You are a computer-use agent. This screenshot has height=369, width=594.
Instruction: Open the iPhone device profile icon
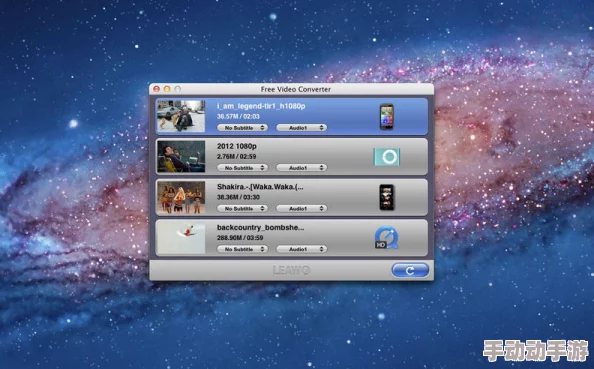click(387, 197)
